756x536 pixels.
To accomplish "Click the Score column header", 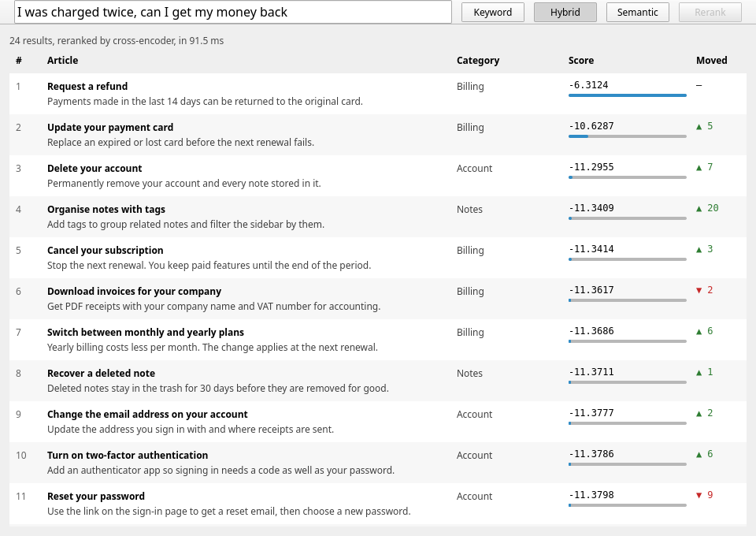I will (581, 61).
